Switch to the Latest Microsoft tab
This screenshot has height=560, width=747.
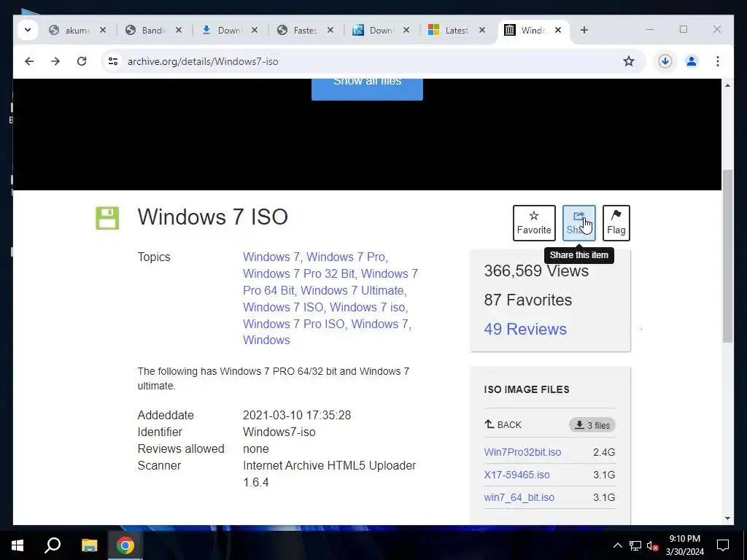(x=449, y=30)
